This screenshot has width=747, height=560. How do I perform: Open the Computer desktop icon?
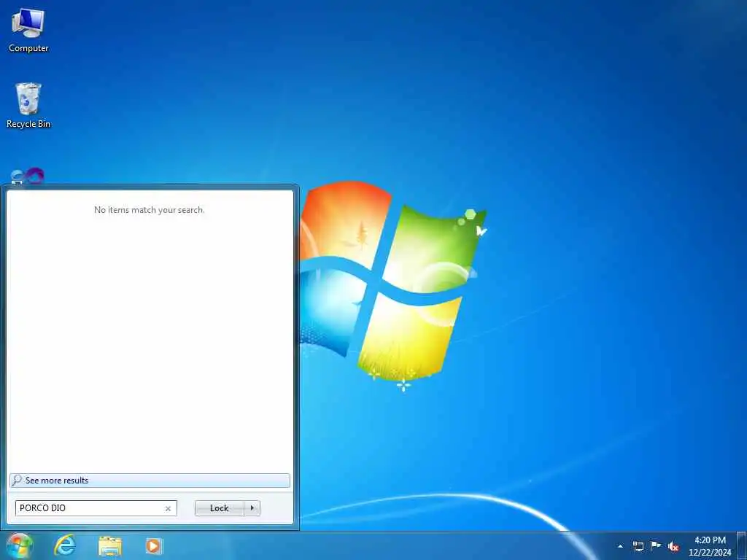(28, 30)
